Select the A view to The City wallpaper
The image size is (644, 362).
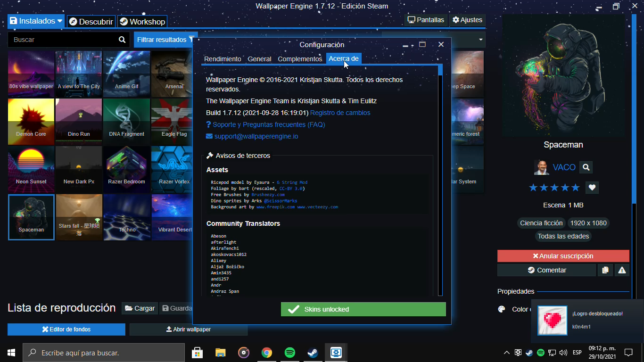click(79, 74)
